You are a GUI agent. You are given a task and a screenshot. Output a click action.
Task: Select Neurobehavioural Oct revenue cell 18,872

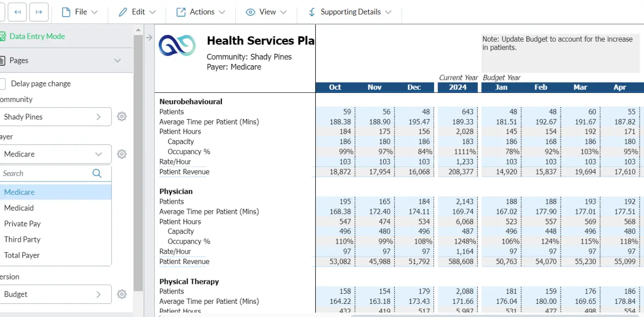tap(335, 172)
